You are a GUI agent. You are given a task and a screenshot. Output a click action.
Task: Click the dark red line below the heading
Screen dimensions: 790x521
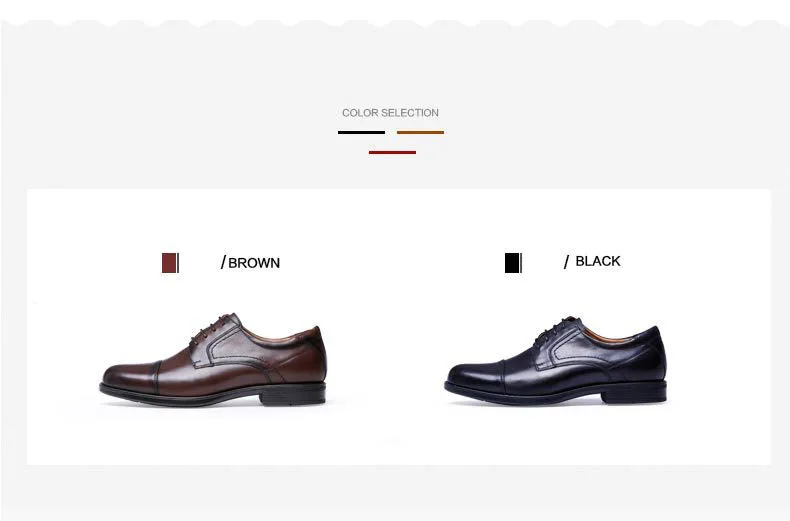point(392,152)
